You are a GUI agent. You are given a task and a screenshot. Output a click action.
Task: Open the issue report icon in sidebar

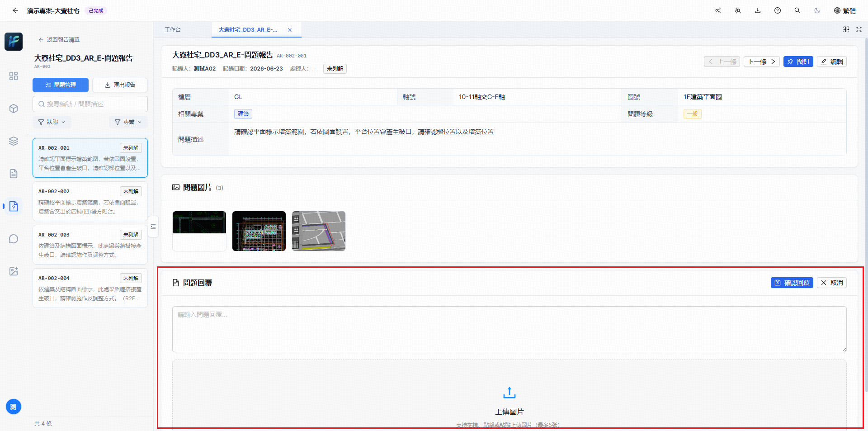click(14, 206)
